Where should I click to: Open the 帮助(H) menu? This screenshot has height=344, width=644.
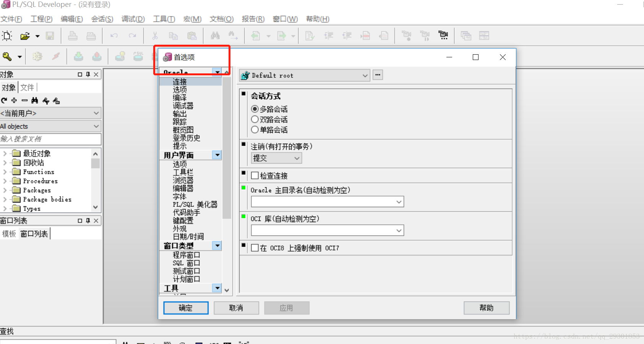[x=318, y=19]
